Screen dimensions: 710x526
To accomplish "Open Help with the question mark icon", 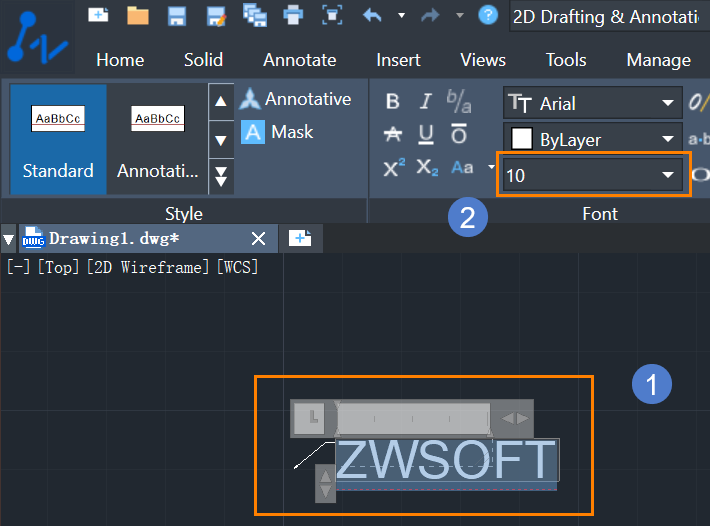I will point(488,15).
